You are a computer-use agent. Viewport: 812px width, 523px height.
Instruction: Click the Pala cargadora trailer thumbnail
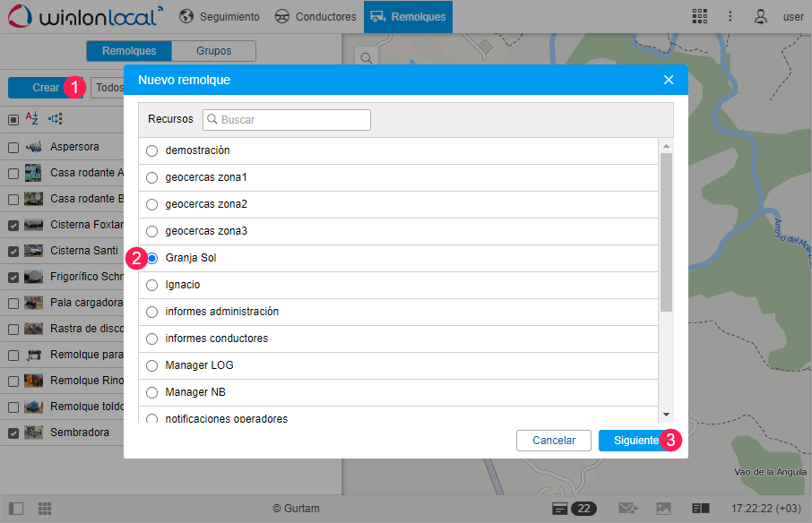(x=34, y=303)
